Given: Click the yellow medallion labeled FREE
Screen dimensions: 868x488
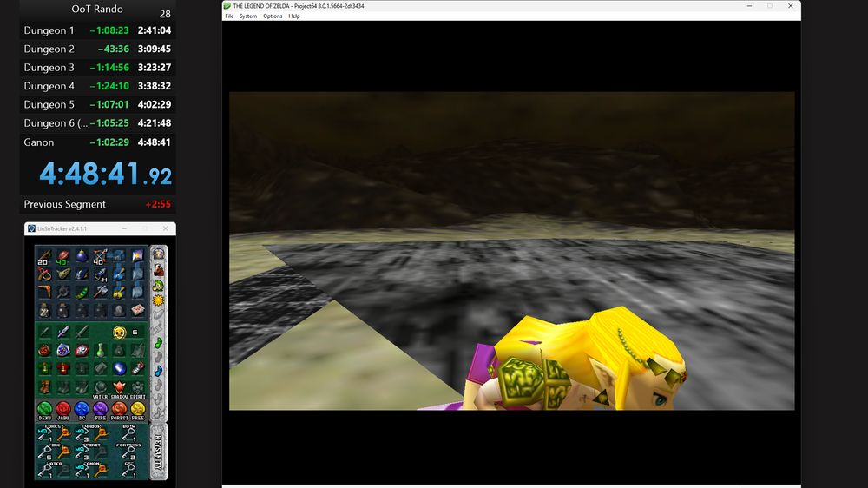Looking at the screenshot, I should point(138,408).
